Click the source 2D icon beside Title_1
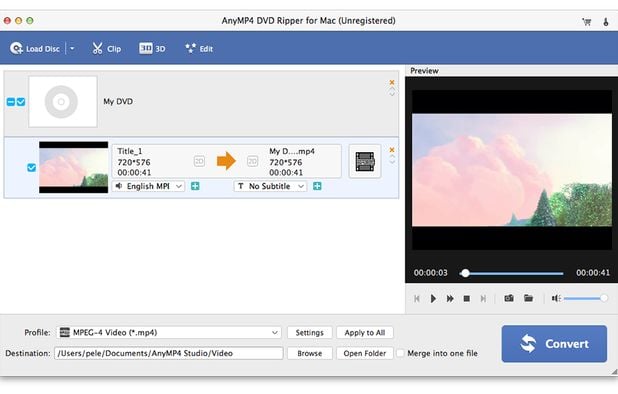Viewport: 618px width, 394px height. (x=199, y=161)
